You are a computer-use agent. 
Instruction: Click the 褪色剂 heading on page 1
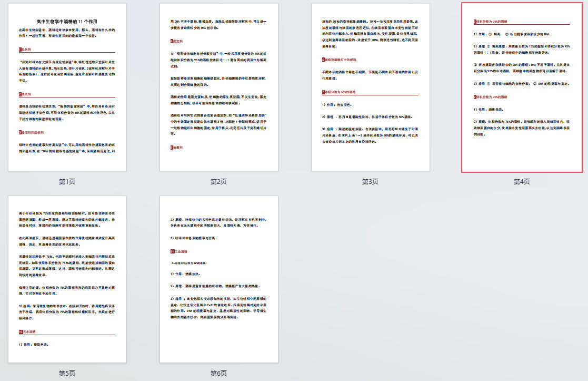click(x=25, y=49)
